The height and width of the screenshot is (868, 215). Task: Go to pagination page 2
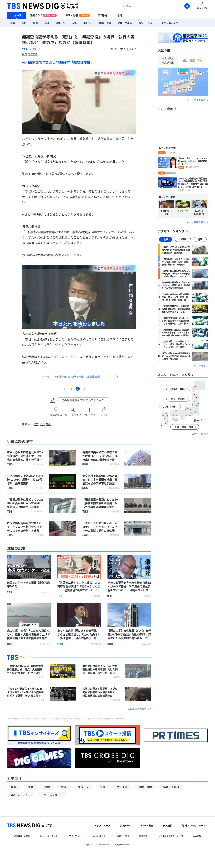(71, 389)
